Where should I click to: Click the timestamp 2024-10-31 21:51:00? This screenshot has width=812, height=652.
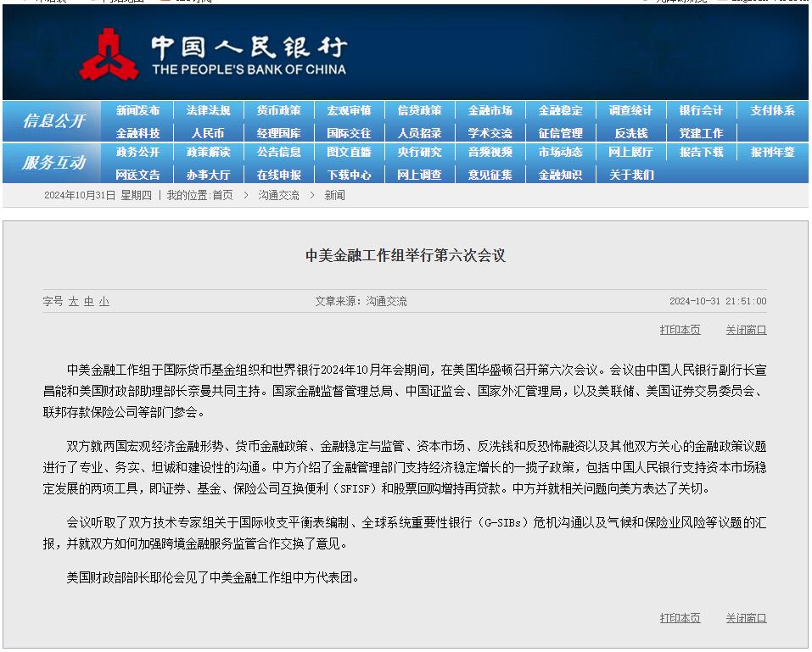click(x=718, y=301)
